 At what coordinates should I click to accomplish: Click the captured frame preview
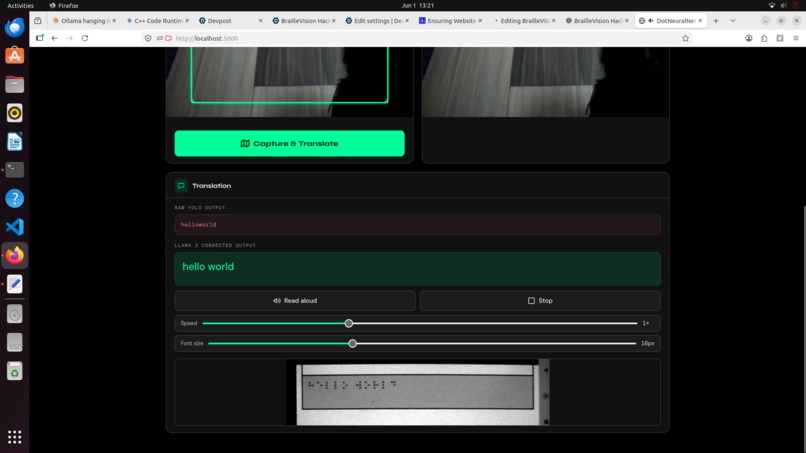[x=545, y=82]
